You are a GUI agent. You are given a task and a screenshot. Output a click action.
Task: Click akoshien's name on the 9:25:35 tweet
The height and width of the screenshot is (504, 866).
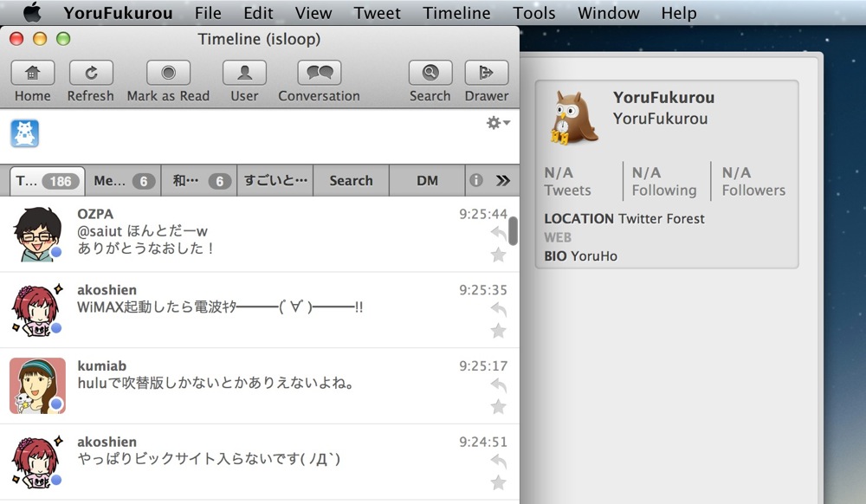[107, 290]
